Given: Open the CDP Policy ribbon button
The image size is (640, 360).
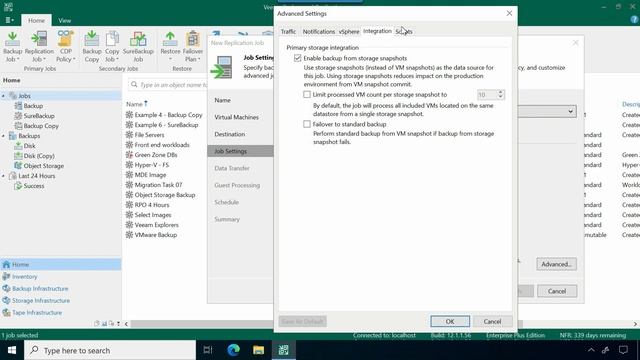Looking at the screenshot, I should [x=66, y=47].
